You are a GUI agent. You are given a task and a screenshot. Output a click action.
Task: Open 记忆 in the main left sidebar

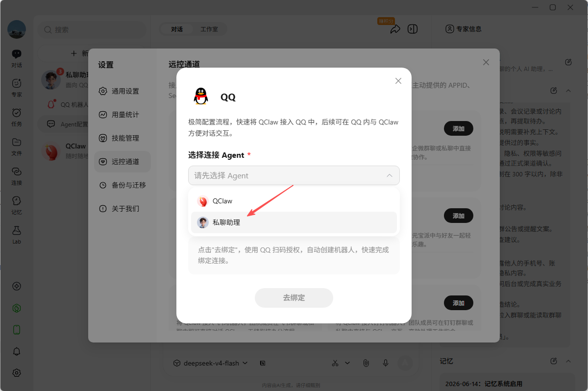(x=17, y=205)
